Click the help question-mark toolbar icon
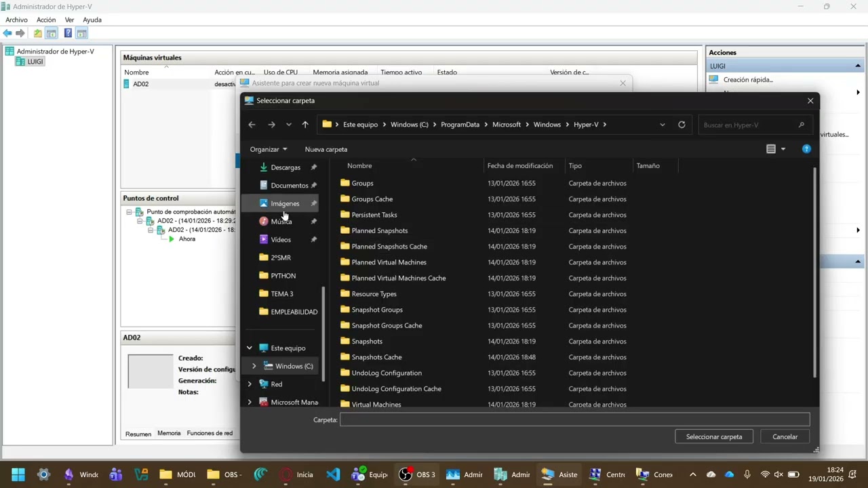The height and width of the screenshot is (488, 868). click(68, 33)
